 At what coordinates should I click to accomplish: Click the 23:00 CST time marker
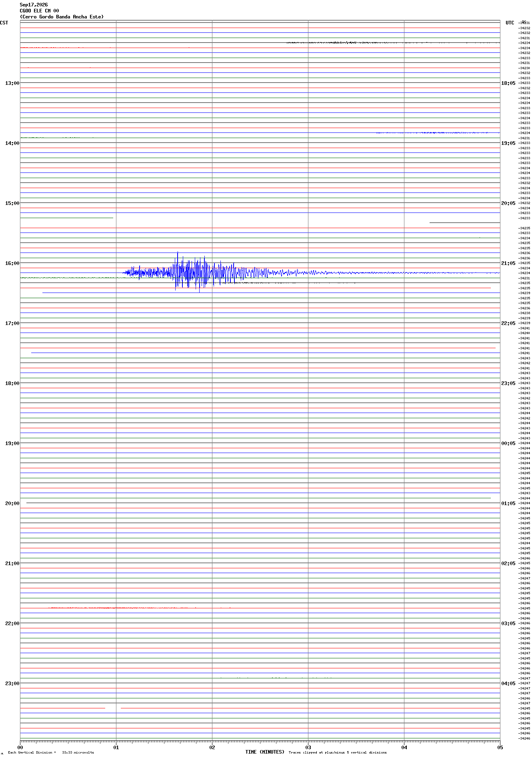coord(12,683)
